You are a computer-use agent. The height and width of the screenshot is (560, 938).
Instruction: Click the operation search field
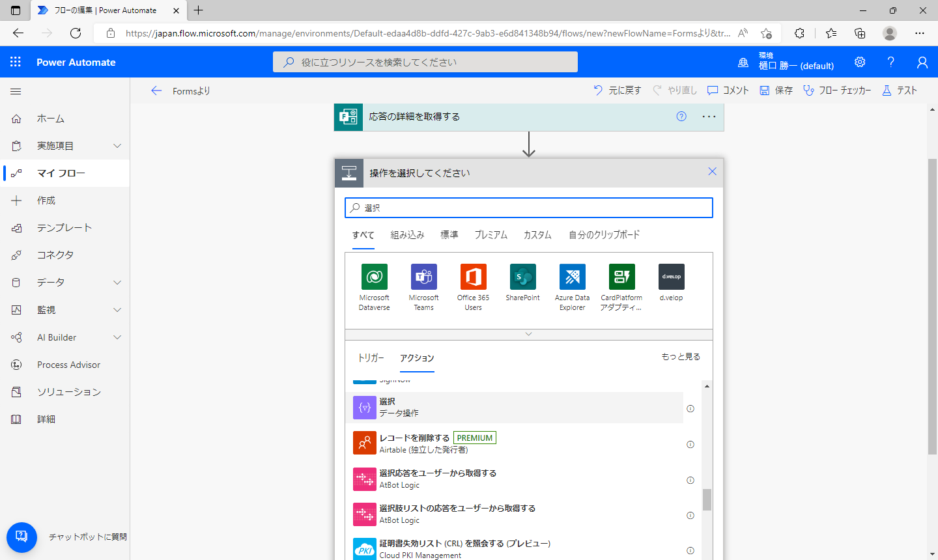tap(528, 208)
